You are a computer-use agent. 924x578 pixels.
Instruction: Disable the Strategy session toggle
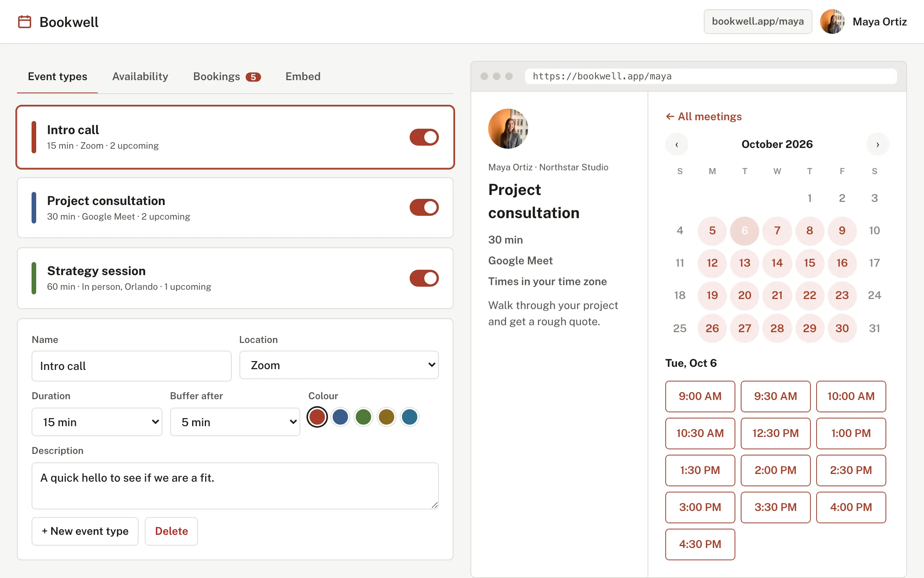tap(424, 278)
